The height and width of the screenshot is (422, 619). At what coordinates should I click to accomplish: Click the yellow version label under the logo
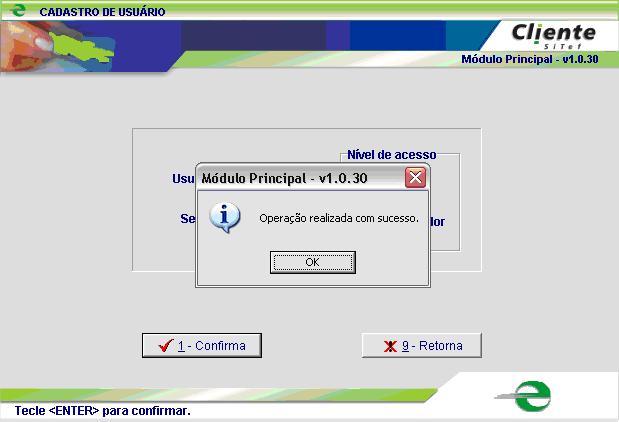coord(529,59)
